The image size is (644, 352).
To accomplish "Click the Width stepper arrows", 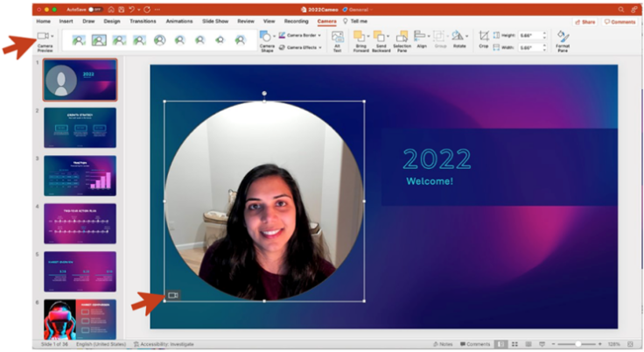I will tap(544, 47).
